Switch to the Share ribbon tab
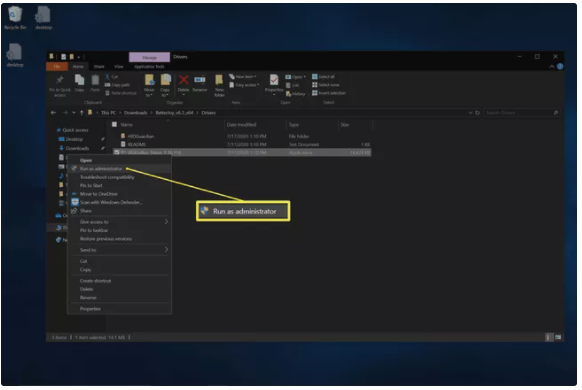Image resolution: width=582 pixels, height=390 pixels. [x=99, y=67]
